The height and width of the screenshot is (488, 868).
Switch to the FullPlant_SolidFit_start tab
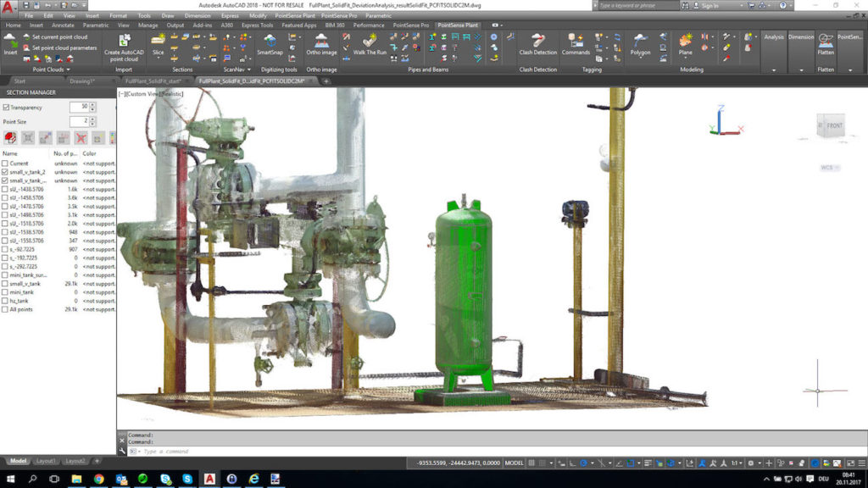coord(151,80)
